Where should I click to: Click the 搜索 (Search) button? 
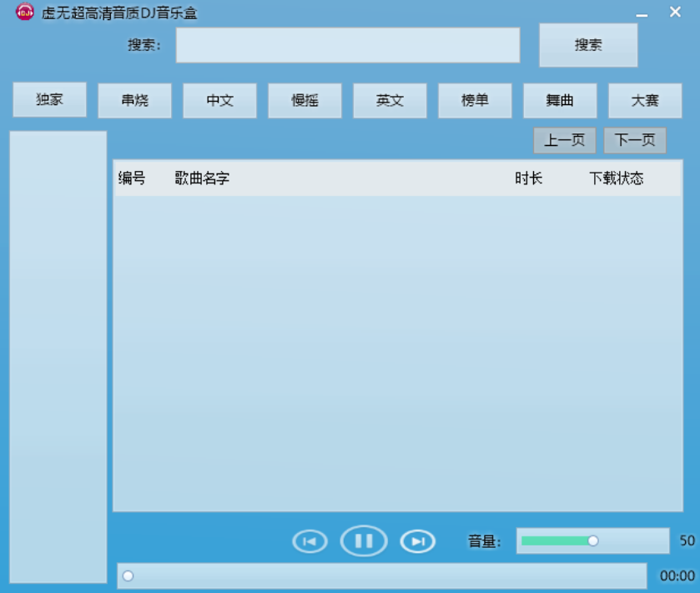588,43
